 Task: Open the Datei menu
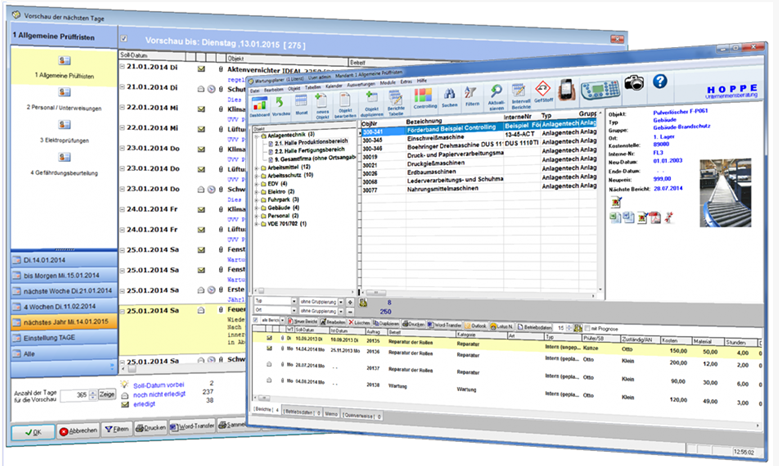point(255,91)
